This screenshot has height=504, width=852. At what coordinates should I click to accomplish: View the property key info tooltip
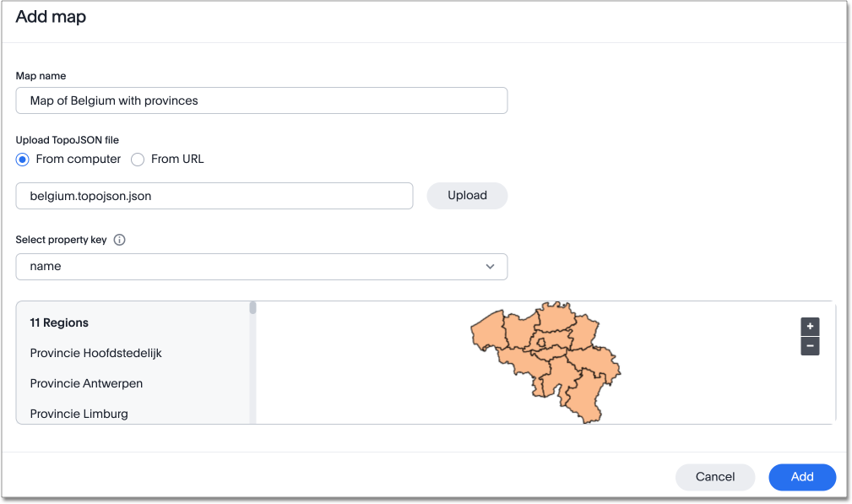click(x=119, y=240)
